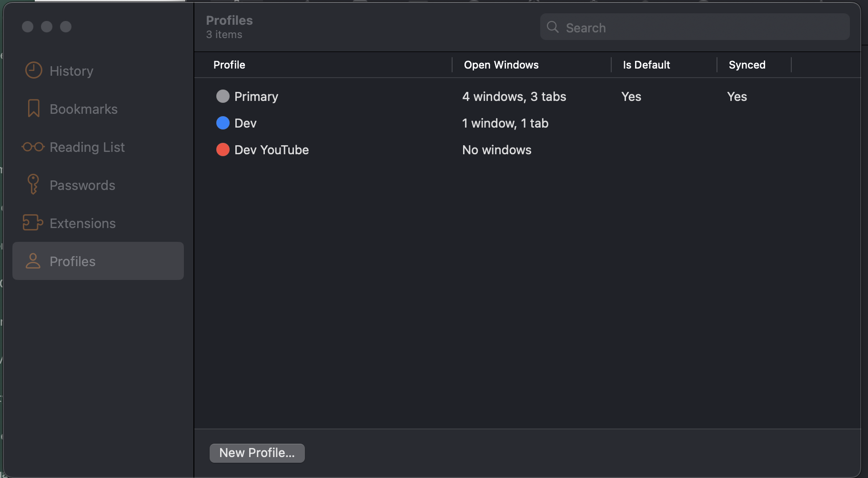Click the Extensions puzzle icon
The image size is (868, 478).
(x=33, y=222)
